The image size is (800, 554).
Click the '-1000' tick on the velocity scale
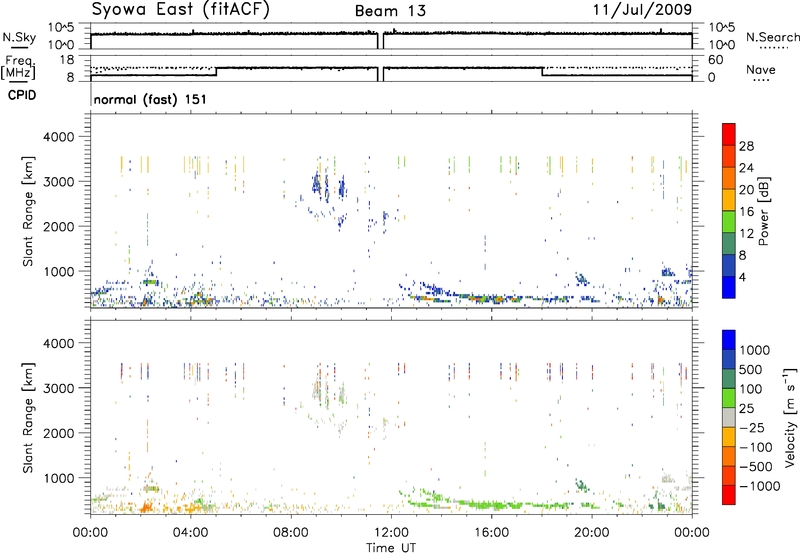759,486
